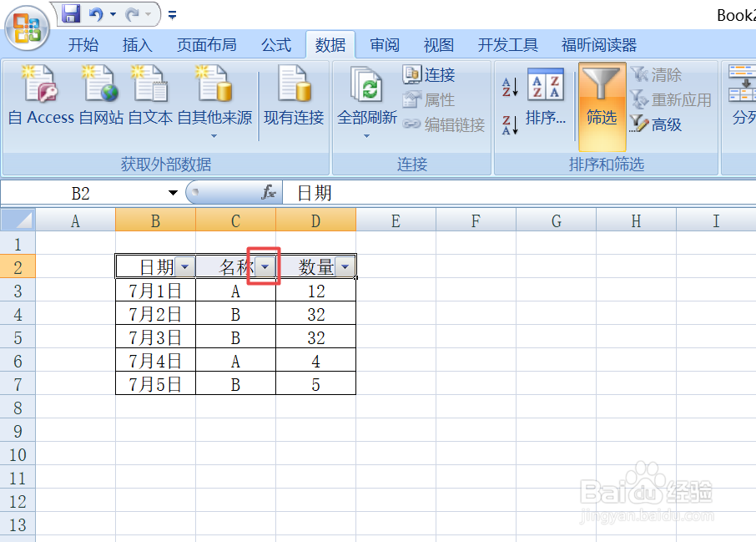Viewport: 756px width, 542px height.
Task: Click 重新应用 filter button
Action: [671, 99]
